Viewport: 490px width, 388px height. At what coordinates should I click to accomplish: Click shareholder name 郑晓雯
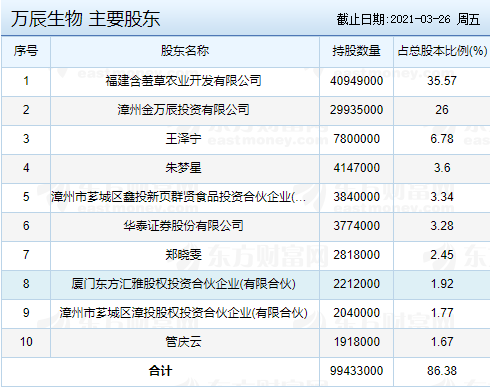pyautogui.click(x=183, y=255)
